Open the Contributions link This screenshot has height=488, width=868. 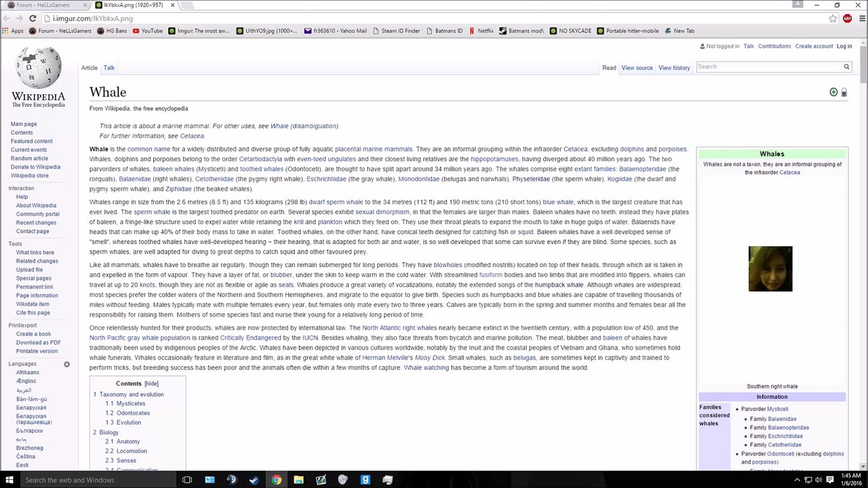tap(774, 46)
